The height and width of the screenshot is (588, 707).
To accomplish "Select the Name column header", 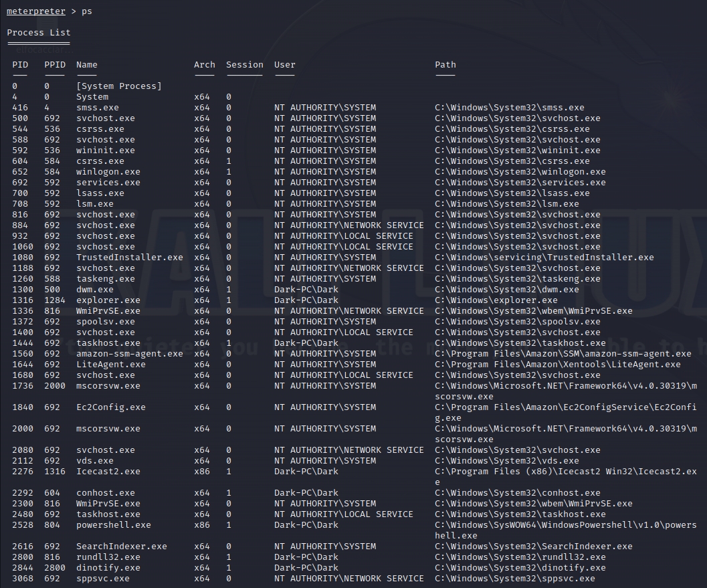I will tap(87, 65).
